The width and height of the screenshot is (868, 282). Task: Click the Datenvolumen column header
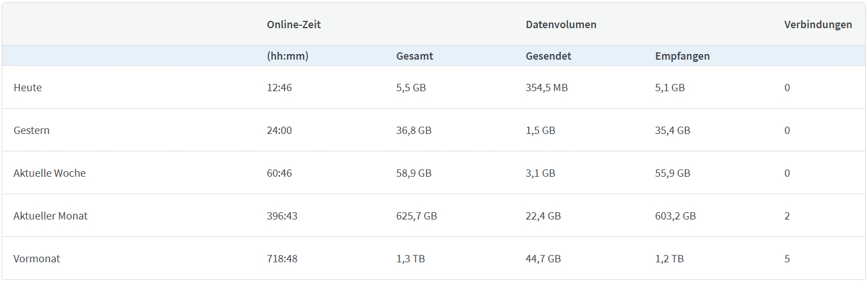click(x=561, y=25)
